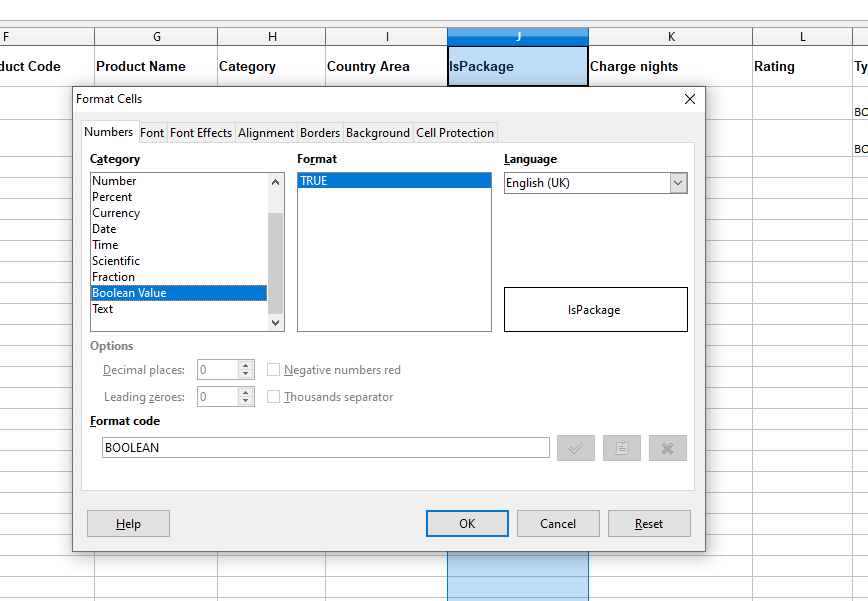Click the Category list scrollbar thumb
This screenshot has width=868, height=601.
pyautogui.click(x=276, y=263)
